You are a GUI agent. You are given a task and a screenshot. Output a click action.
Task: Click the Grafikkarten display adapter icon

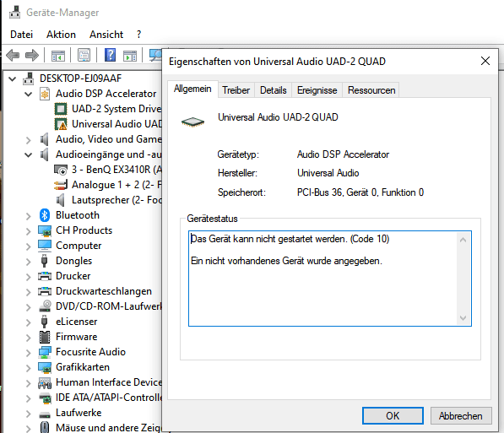click(45, 367)
